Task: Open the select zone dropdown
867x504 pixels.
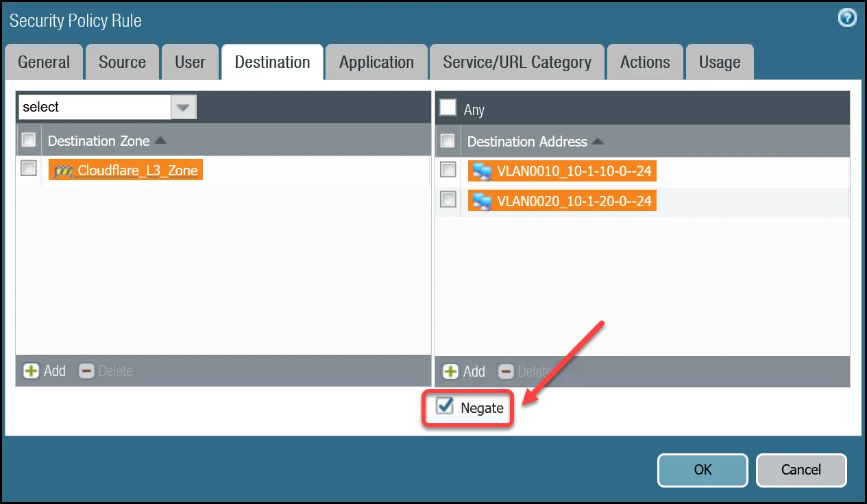Action: 183,107
